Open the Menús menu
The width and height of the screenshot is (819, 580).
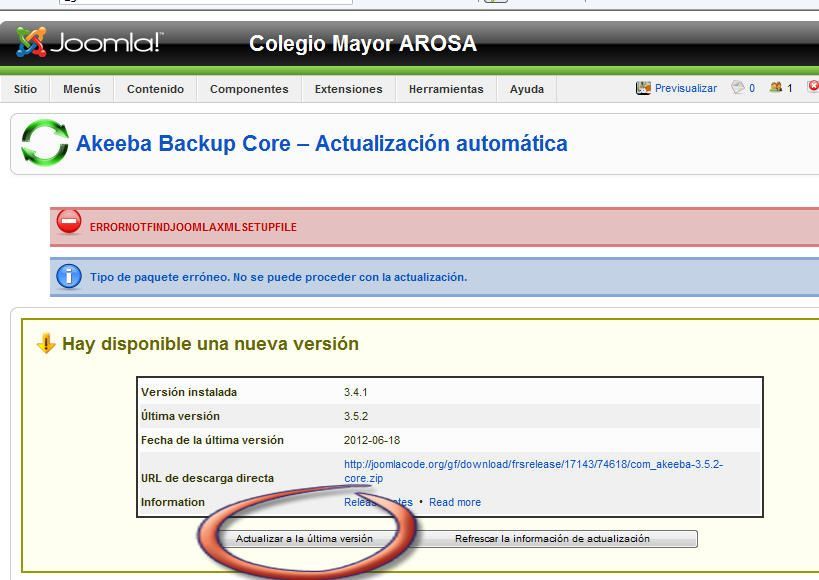pos(81,89)
